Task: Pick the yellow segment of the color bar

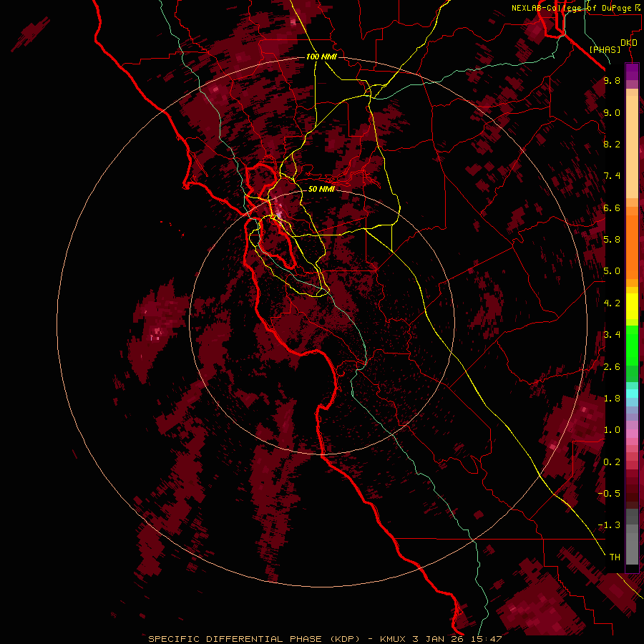Action: [x=632, y=306]
